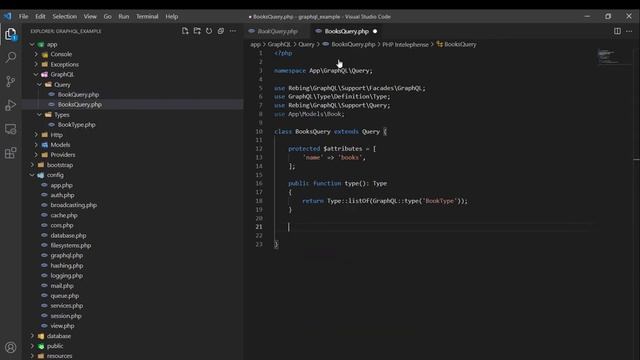The image size is (640, 360).
Task: Open mail.php in config folder
Action: [62, 286]
